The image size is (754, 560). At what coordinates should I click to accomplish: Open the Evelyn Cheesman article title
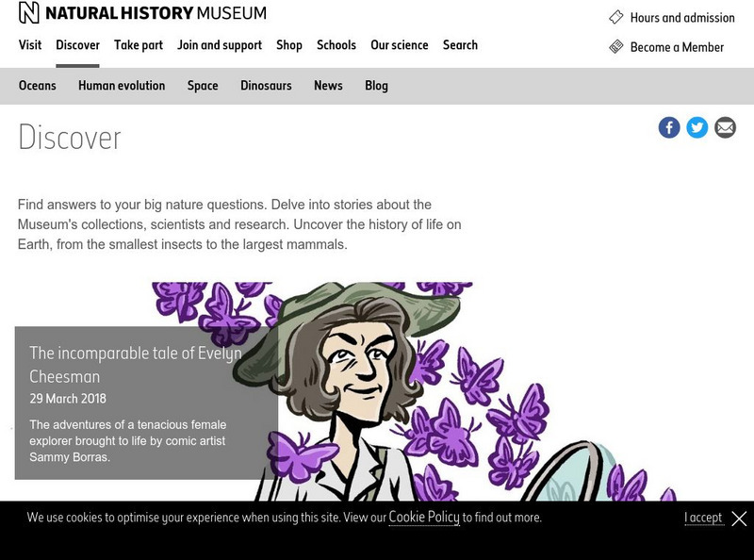[x=135, y=365]
